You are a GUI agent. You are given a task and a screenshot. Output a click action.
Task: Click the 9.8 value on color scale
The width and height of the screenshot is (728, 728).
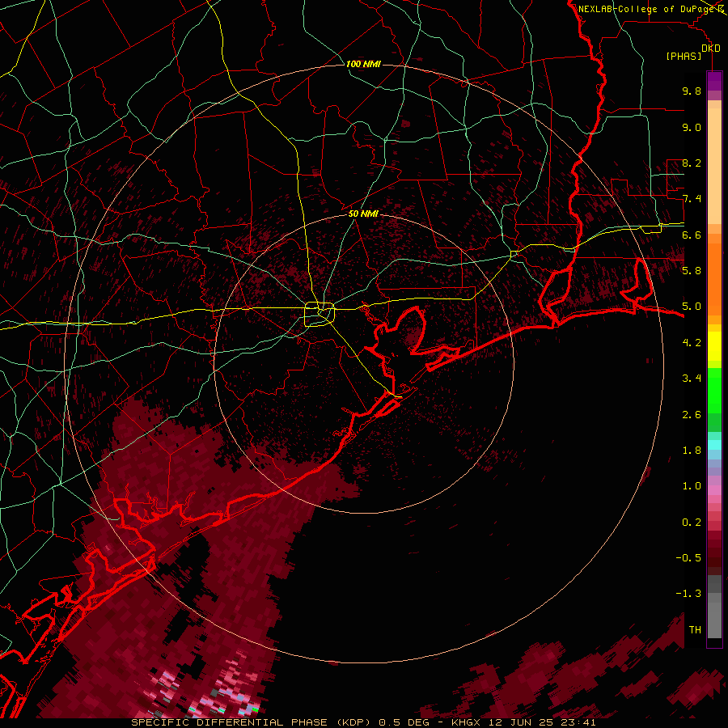[692, 91]
